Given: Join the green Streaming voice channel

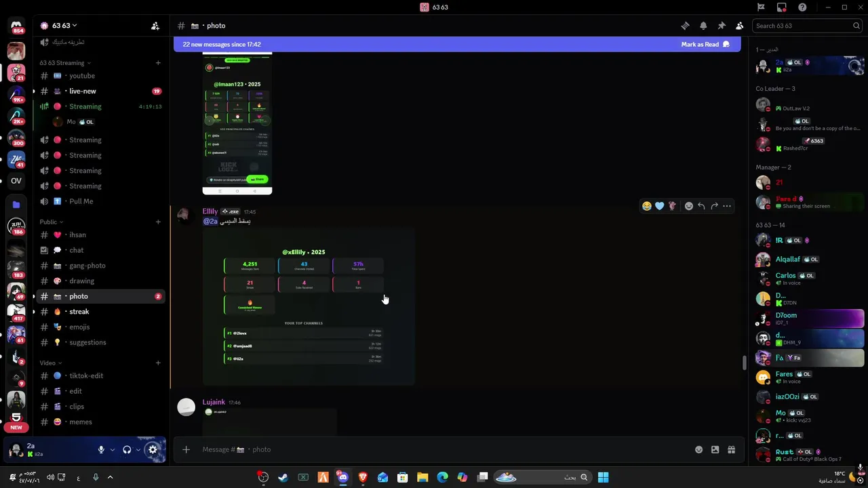Looking at the screenshot, I should [x=102, y=106].
